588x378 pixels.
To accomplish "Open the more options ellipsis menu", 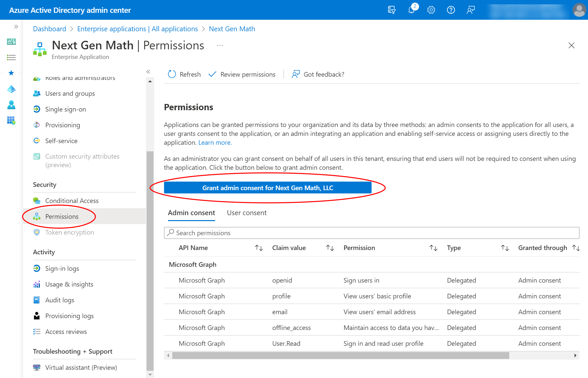I will pos(220,45).
